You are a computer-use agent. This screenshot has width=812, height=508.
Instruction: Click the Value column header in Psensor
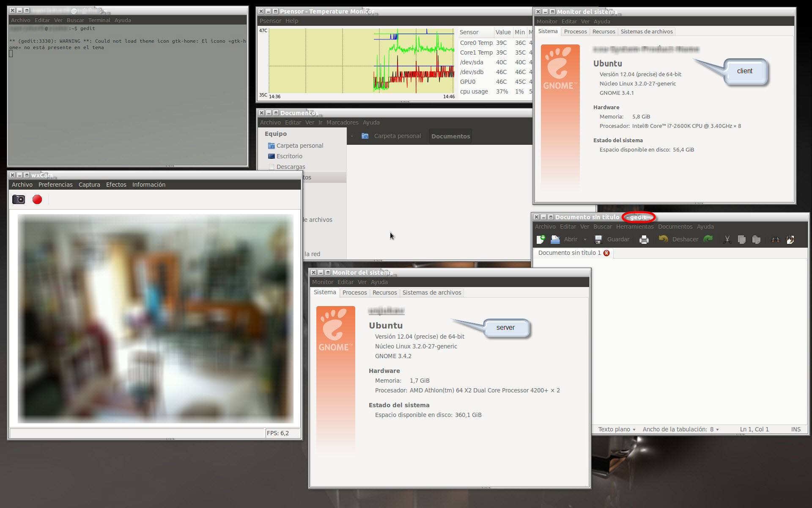point(503,32)
